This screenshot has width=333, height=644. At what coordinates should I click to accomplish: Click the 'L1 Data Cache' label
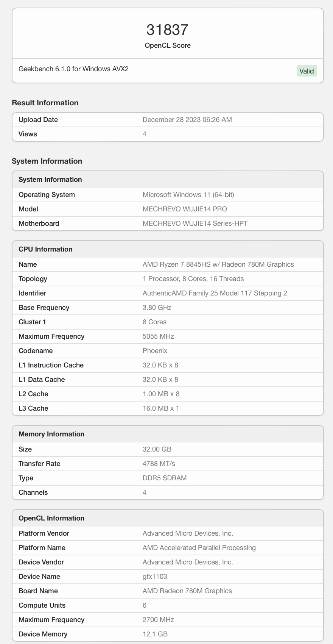pos(42,380)
